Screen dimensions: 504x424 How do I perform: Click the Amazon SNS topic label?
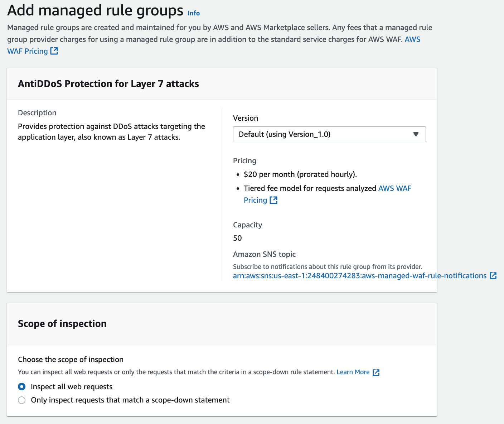pos(264,254)
